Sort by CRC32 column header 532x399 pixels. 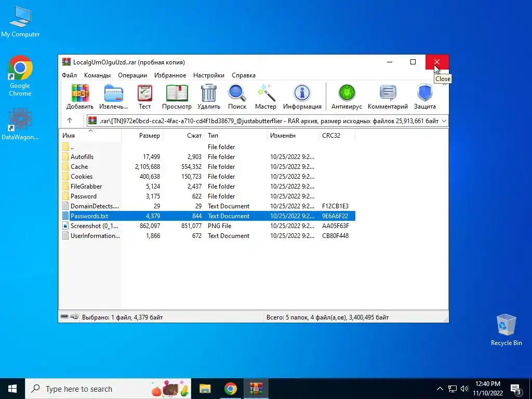(337, 136)
